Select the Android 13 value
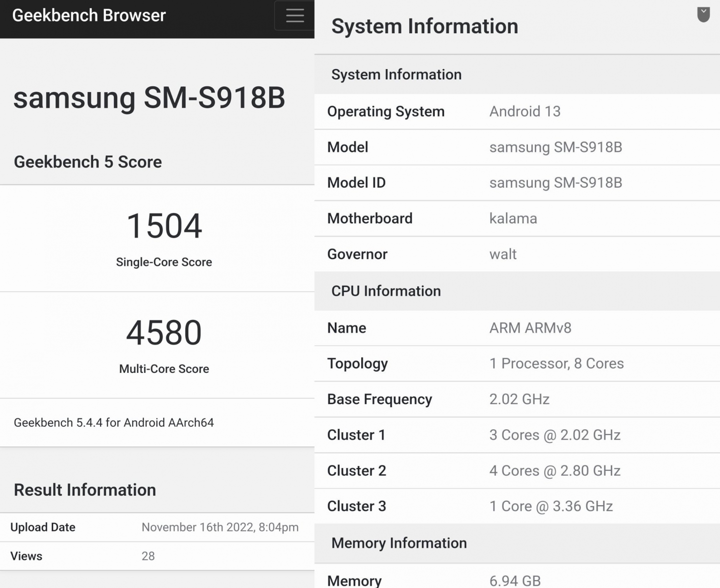 coord(525,111)
